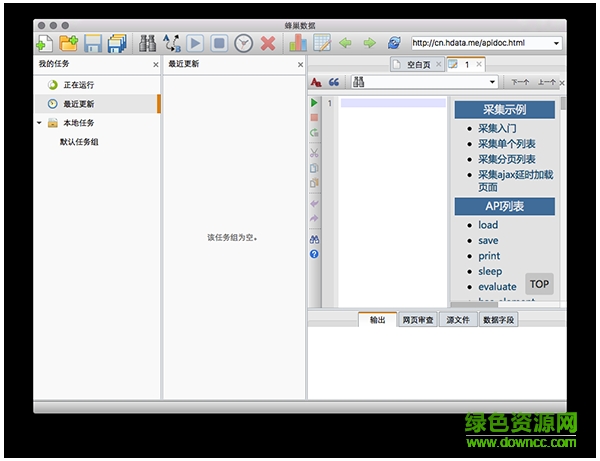Close the tab named 1
The height and width of the screenshot is (461, 600).
479,64
